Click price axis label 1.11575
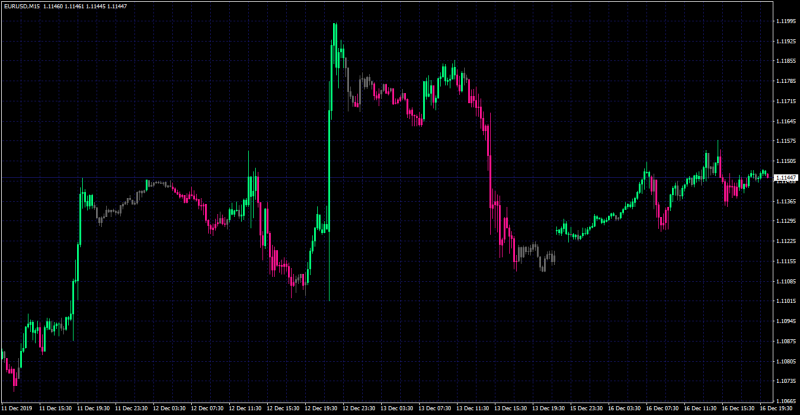 (x=786, y=141)
